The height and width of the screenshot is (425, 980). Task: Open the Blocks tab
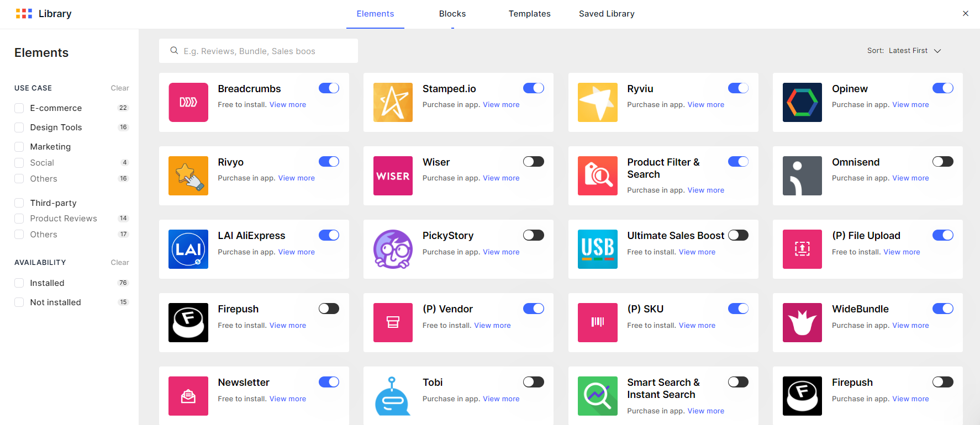[452, 14]
